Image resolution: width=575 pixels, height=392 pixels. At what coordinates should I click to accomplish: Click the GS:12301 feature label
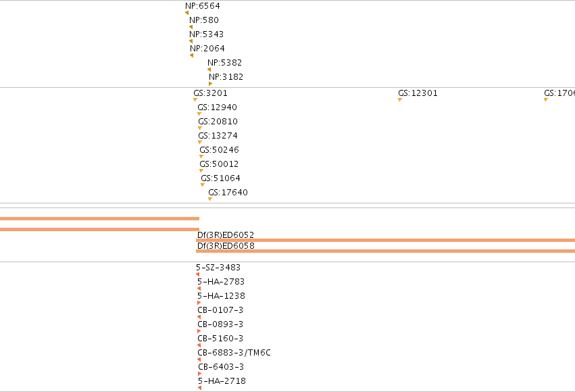coord(418,93)
